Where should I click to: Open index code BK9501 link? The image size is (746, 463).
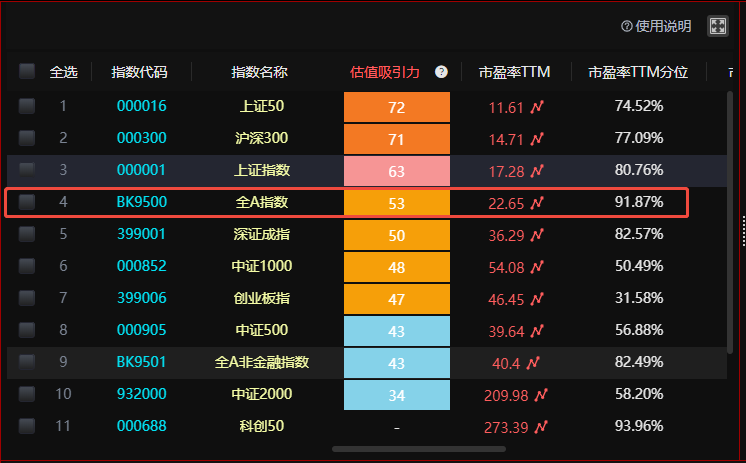141,362
